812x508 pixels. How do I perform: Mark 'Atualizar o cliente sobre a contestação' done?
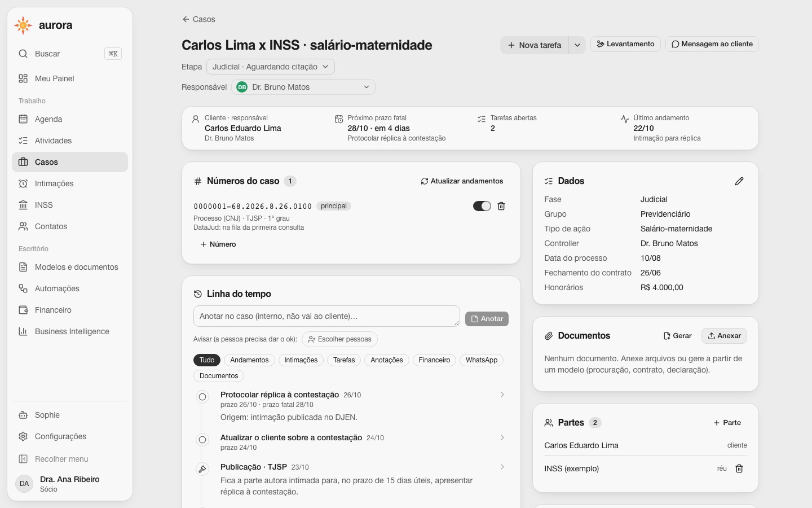(x=202, y=440)
